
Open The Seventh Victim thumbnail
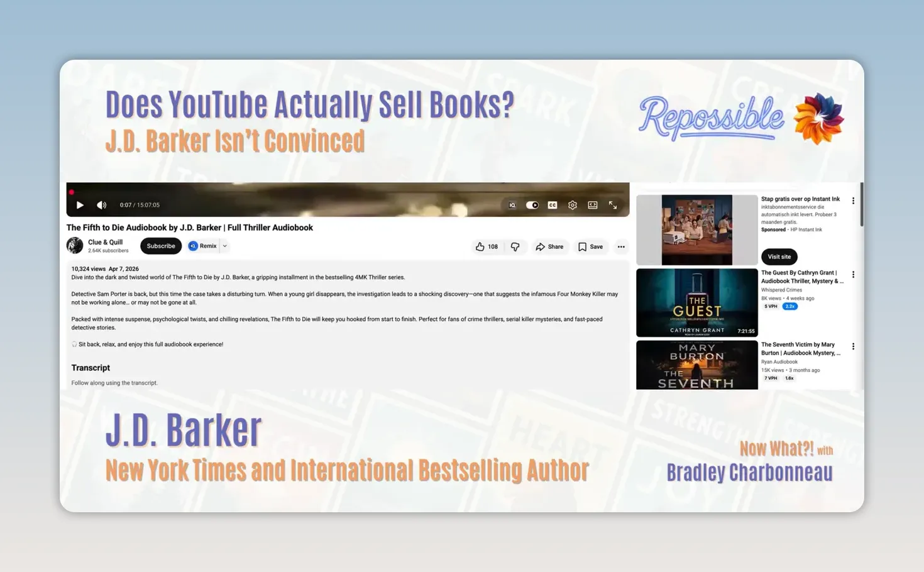(x=697, y=365)
